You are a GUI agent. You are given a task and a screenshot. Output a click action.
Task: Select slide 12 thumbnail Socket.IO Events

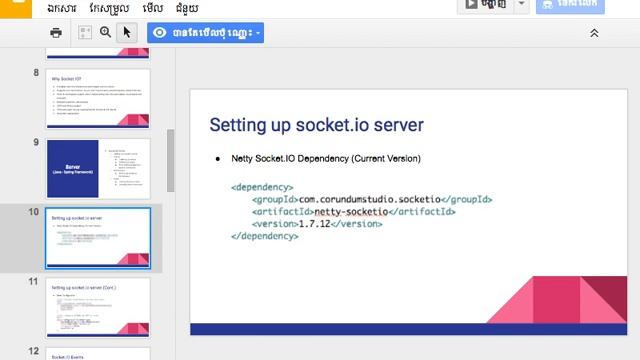pos(98,354)
